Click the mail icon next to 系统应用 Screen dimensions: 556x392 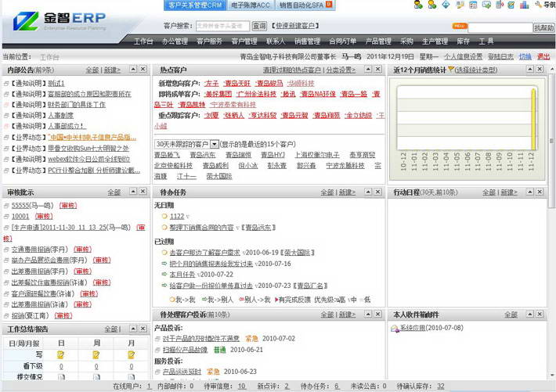[395, 329]
